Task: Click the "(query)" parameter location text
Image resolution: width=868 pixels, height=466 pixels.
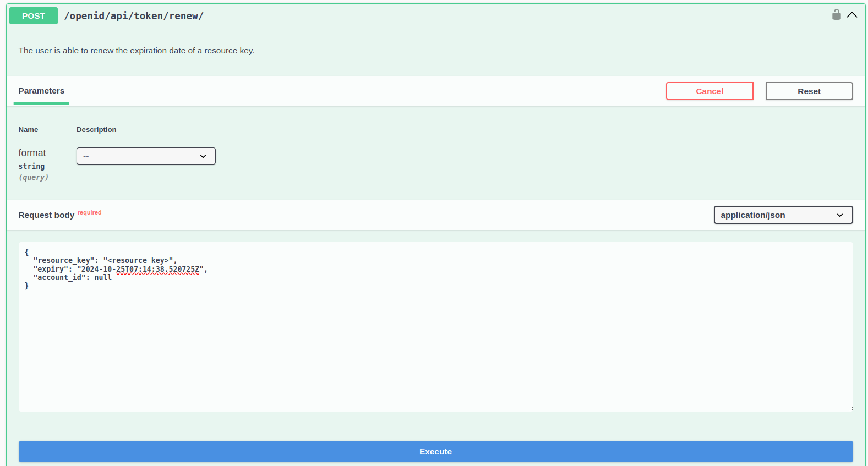Action: (34, 177)
